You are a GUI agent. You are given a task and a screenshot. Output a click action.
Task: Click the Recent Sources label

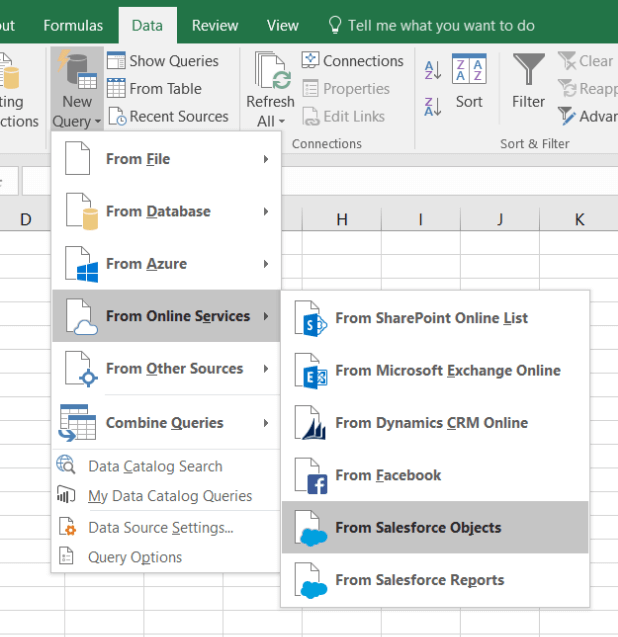pyautogui.click(x=179, y=117)
